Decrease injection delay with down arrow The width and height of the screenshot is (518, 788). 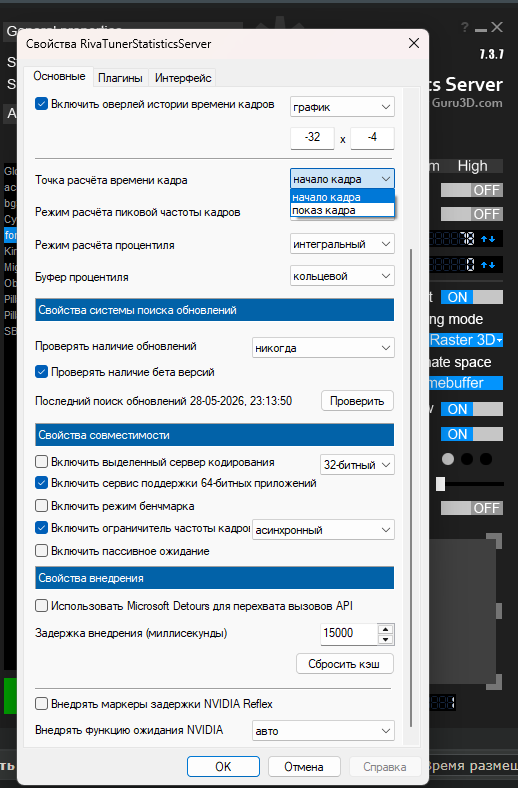click(385, 640)
